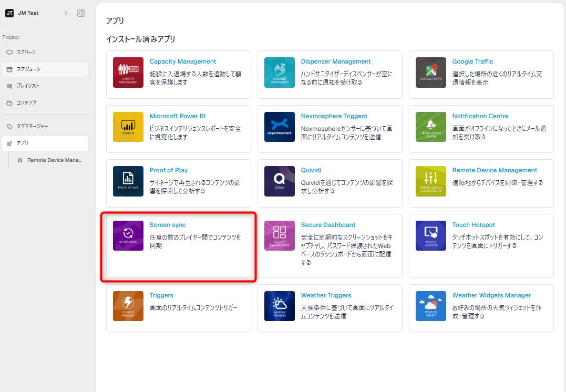
Task: Click the Quividi title link
Action: [x=311, y=170]
